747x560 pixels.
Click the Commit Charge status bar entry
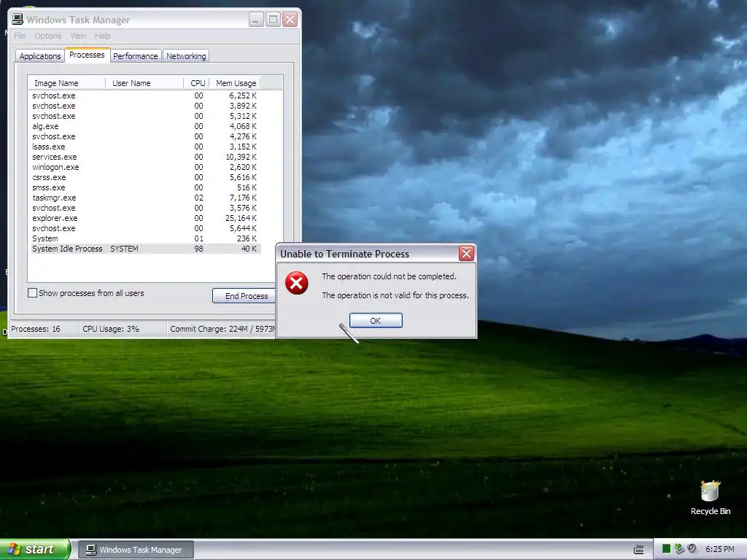pyautogui.click(x=222, y=329)
